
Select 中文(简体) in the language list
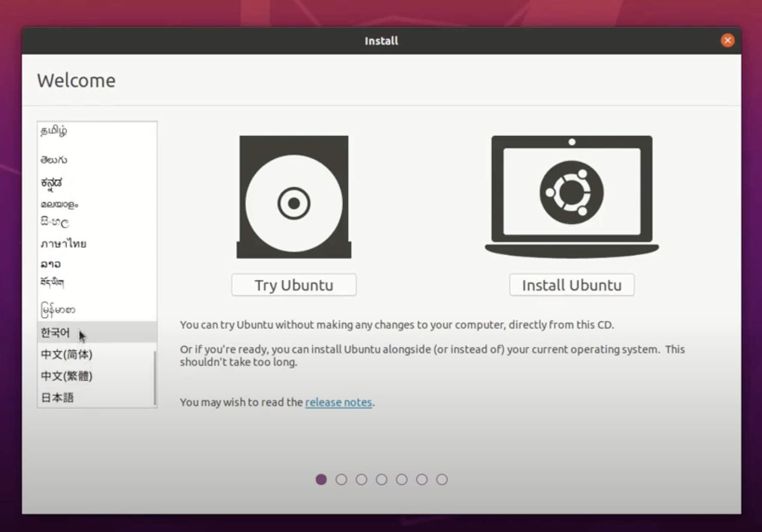click(x=97, y=354)
